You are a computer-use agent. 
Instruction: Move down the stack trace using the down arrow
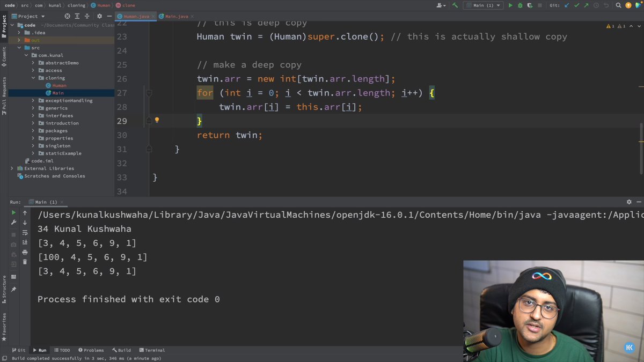click(25, 223)
